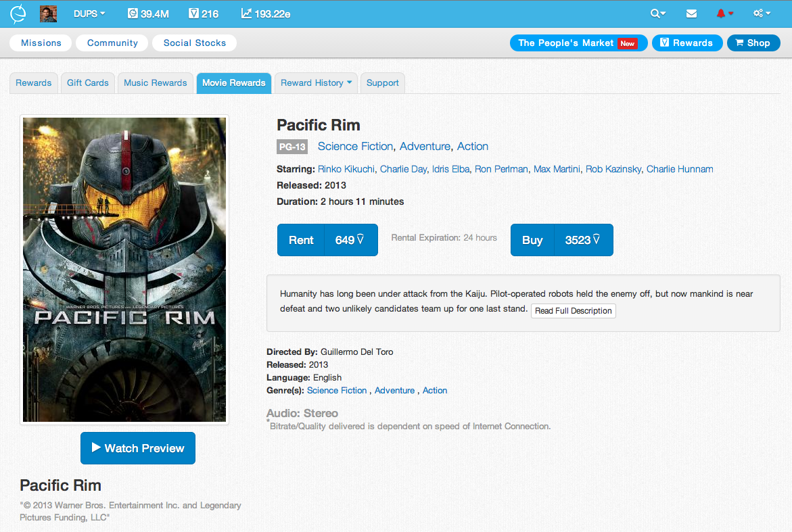The image size is (792, 532).
Task: Click the site logo icon in header
Action: pos(18,14)
